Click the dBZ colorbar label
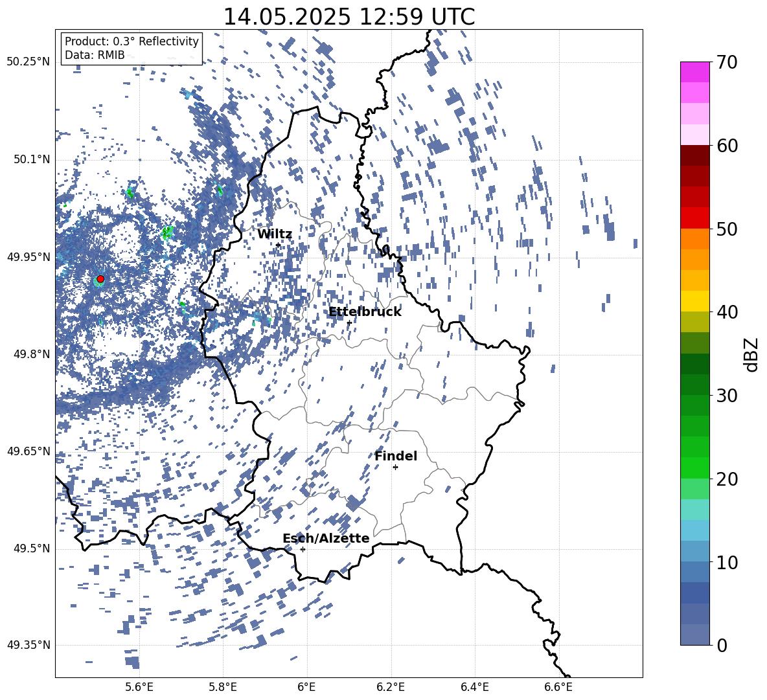This screenshot has width=767, height=700. click(x=752, y=354)
